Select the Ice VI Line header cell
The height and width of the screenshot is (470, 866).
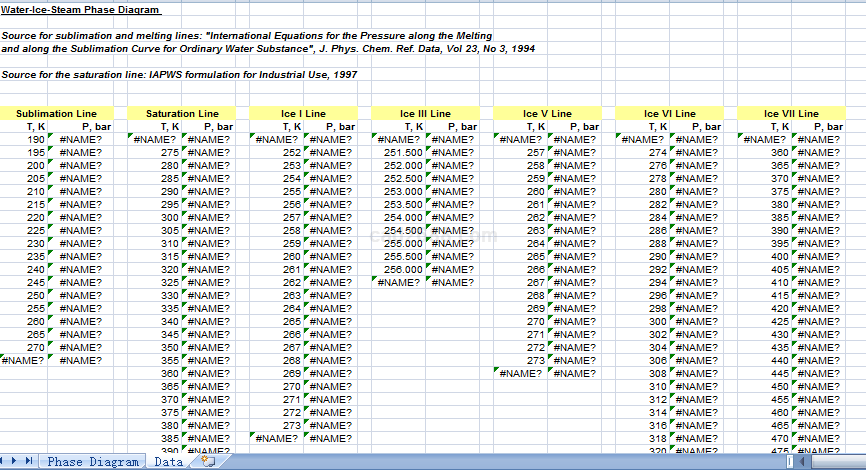[669, 114]
